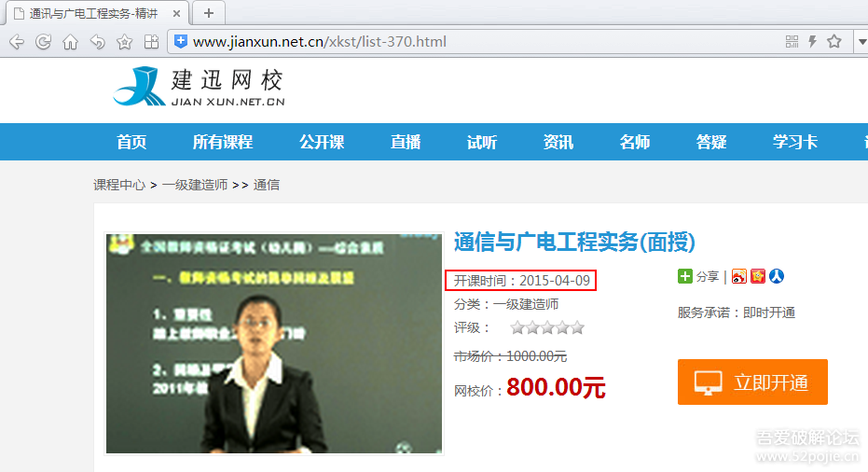
Task: Show the QR code icon in address bar
Action: coord(792,42)
